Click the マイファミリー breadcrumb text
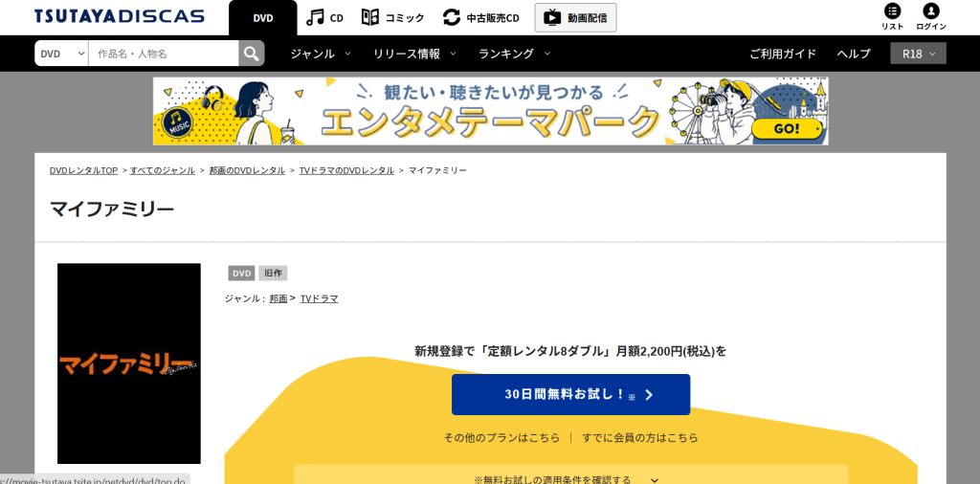This screenshot has width=980, height=484. click(x=437, y=170)
